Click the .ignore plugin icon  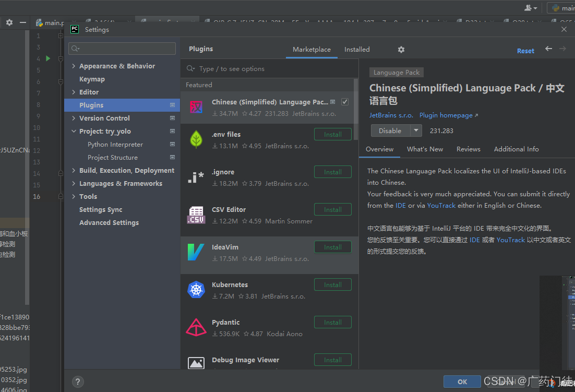click(x=196, y=177)
